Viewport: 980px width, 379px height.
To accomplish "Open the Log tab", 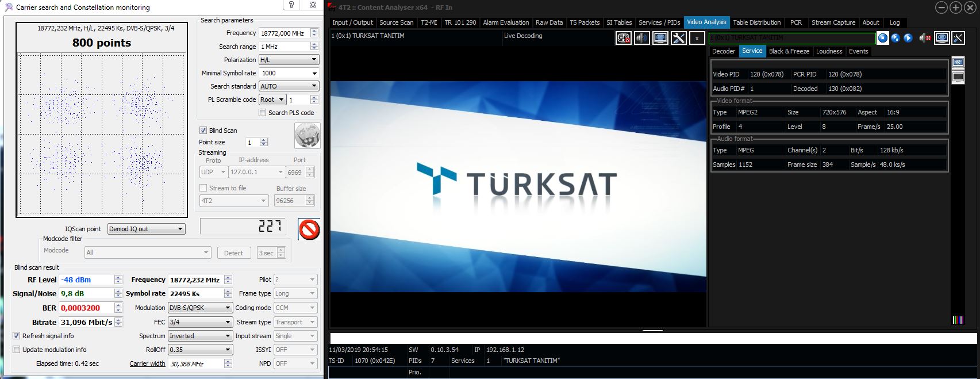I will (x=894, y=22).
